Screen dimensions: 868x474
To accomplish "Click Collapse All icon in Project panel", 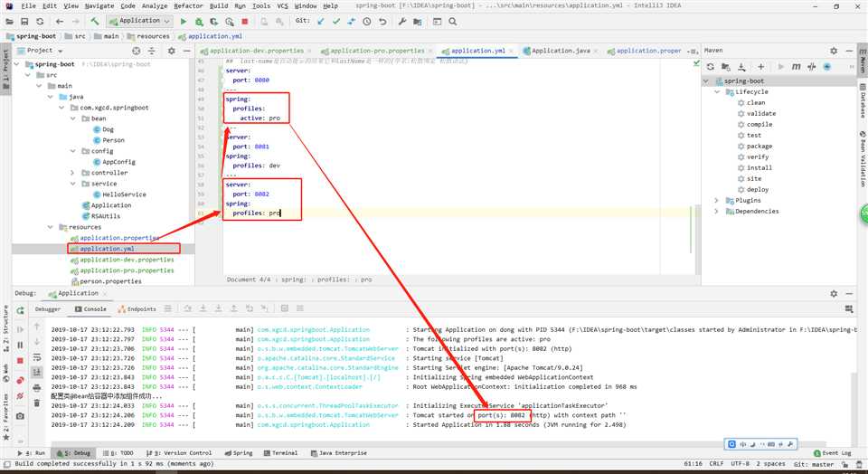I will (152, 51).
